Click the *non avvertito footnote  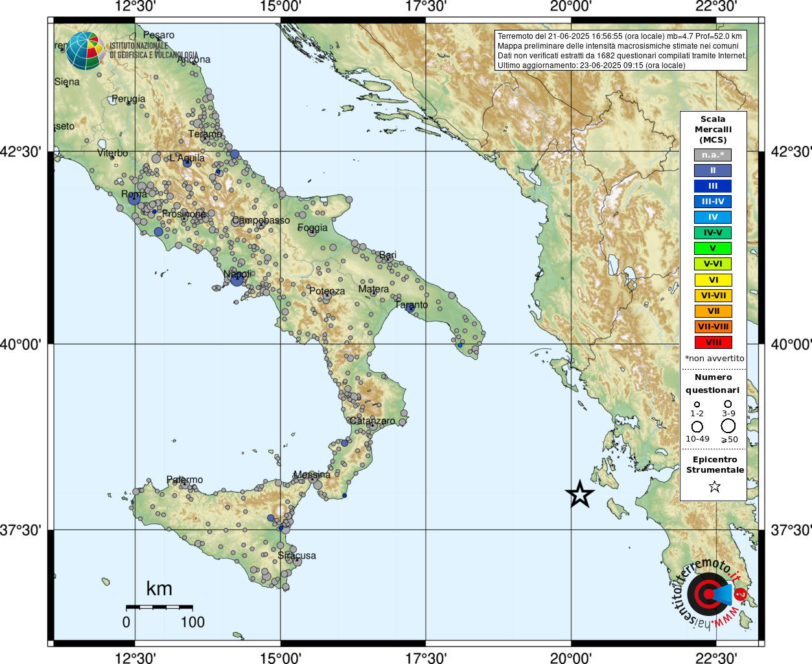point(715,358)
